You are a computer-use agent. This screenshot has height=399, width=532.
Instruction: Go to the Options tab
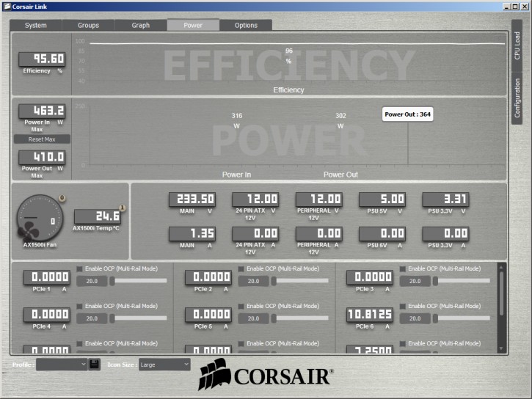click(x=246, y=25)
